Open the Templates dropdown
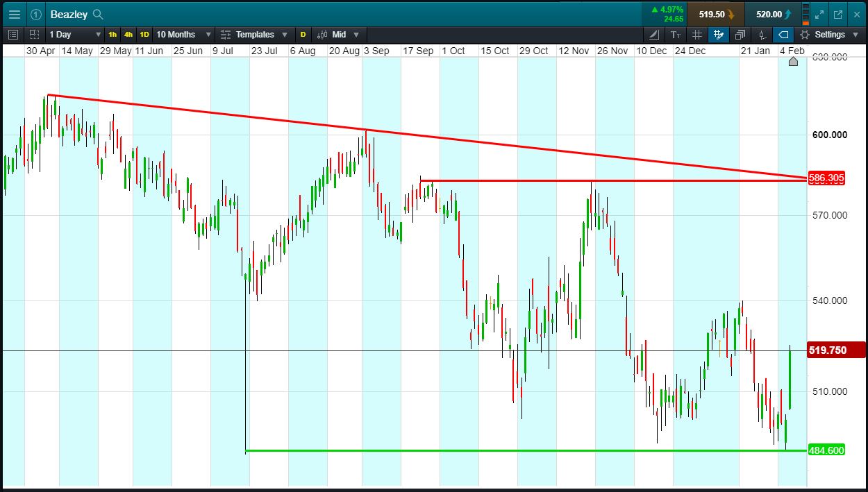 click(x=260, y=34)
